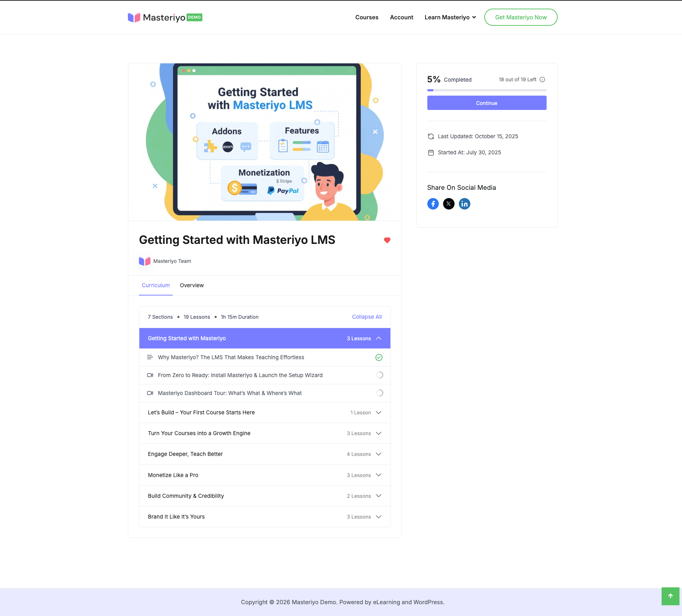The image size is (682, 616).
Task: Click the green completed checkmark for Why Masteriyo lesson
Action: [379, 357]
